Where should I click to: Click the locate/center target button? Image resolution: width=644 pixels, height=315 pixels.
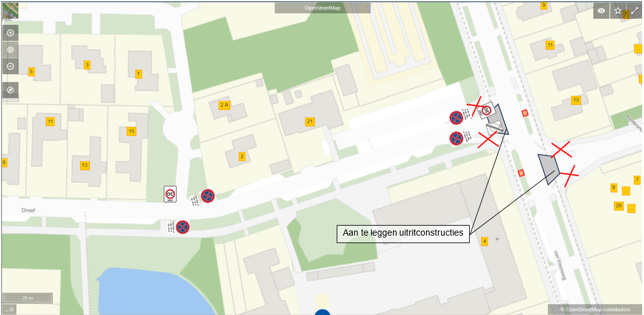pos(10,49)
